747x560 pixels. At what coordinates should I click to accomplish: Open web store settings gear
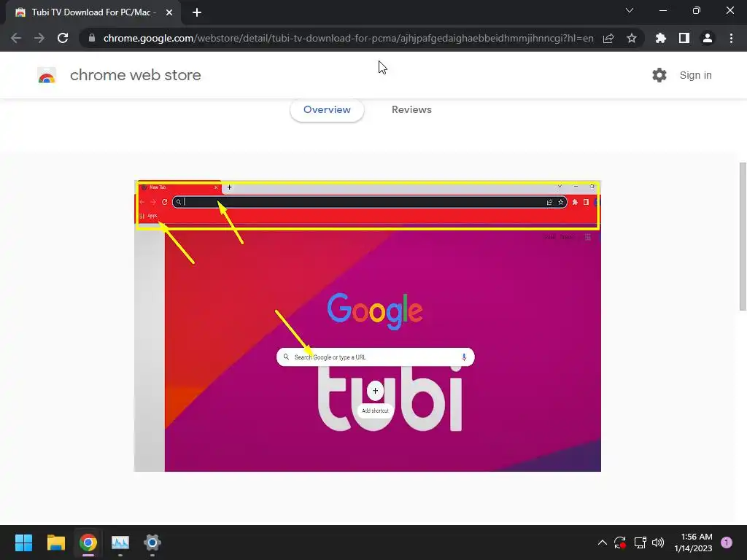pyautogui.click(x=659, y=75)
